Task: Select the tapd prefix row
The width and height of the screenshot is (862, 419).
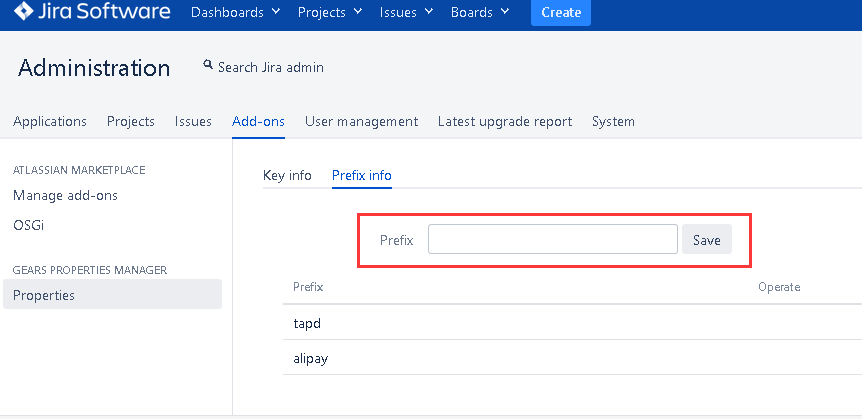Action: 572,323
